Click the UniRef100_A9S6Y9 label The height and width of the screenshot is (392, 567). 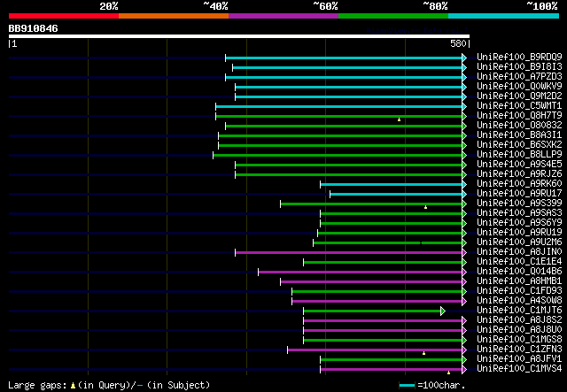[x=519, y=223]
